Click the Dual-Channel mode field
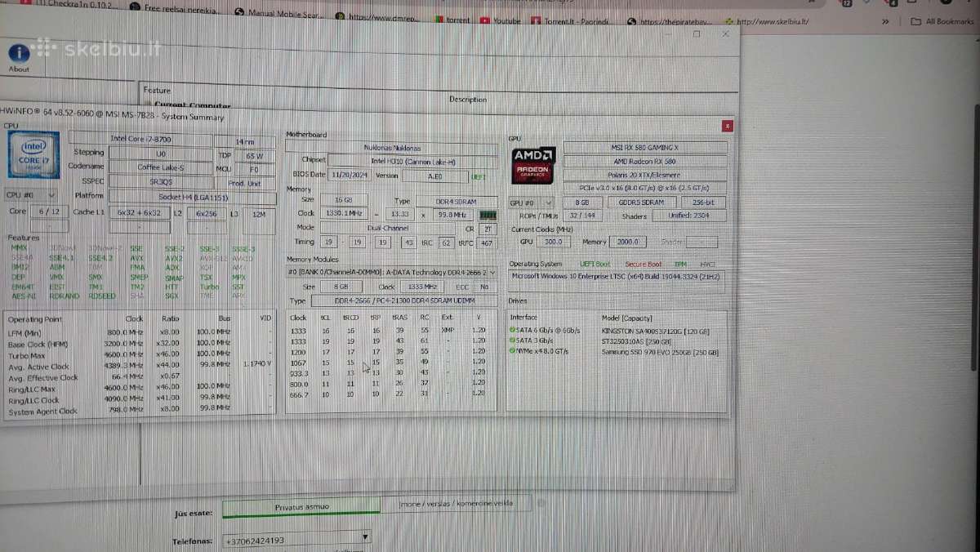Image resolution: width=980 pixels, height=552 pixels. (x=388, y=228)
